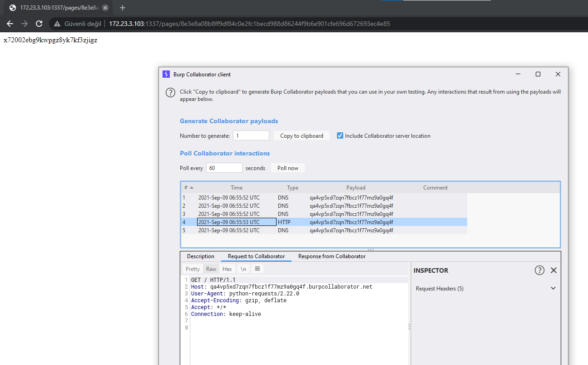Click the Number to generate field
Viewport: 588px width, 365px height.
tap(251, 135)
